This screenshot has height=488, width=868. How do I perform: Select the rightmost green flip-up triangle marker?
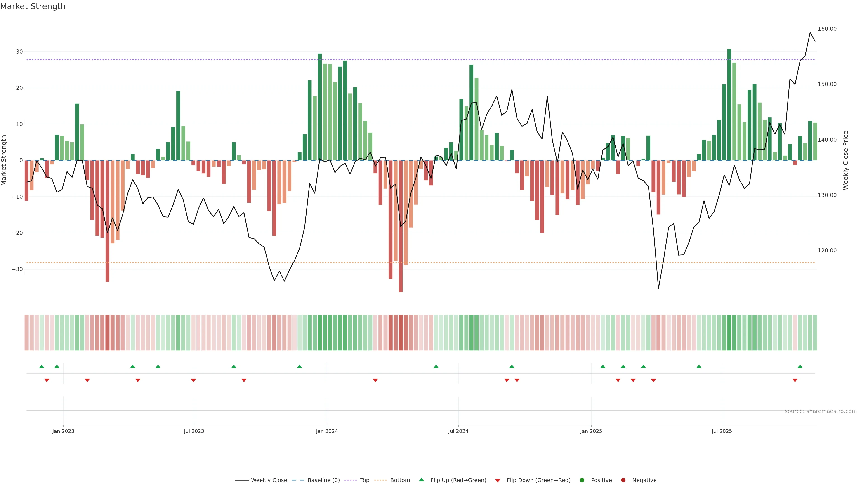800,366
